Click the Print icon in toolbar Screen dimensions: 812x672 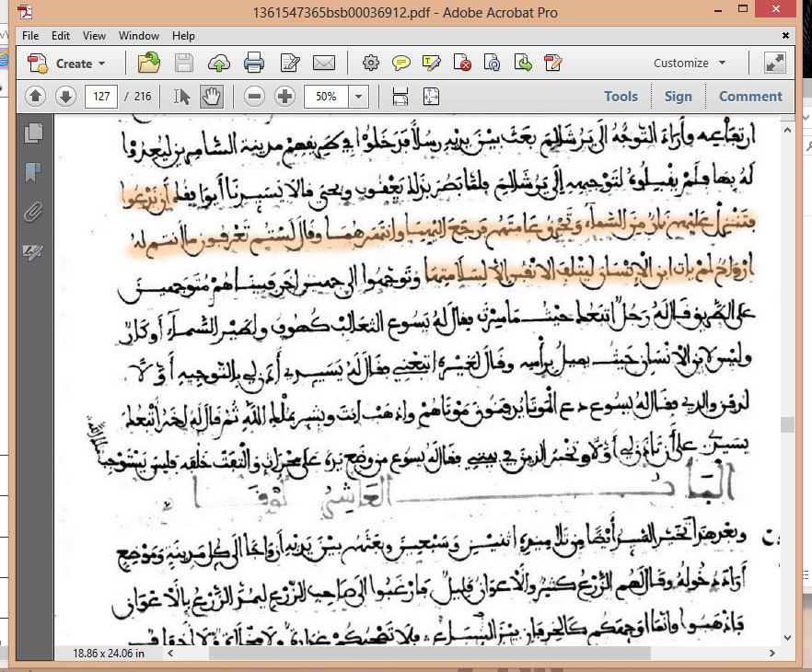(x=254, y=64)
